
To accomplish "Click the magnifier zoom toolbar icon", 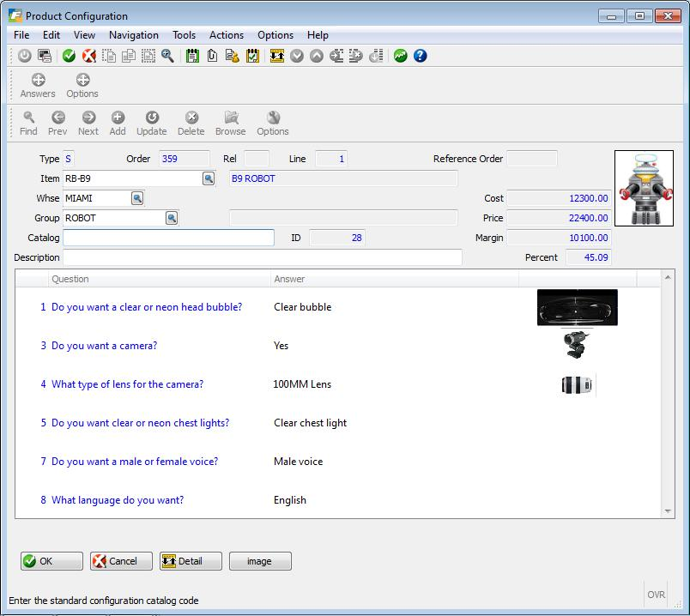I will tap(167, 56).
